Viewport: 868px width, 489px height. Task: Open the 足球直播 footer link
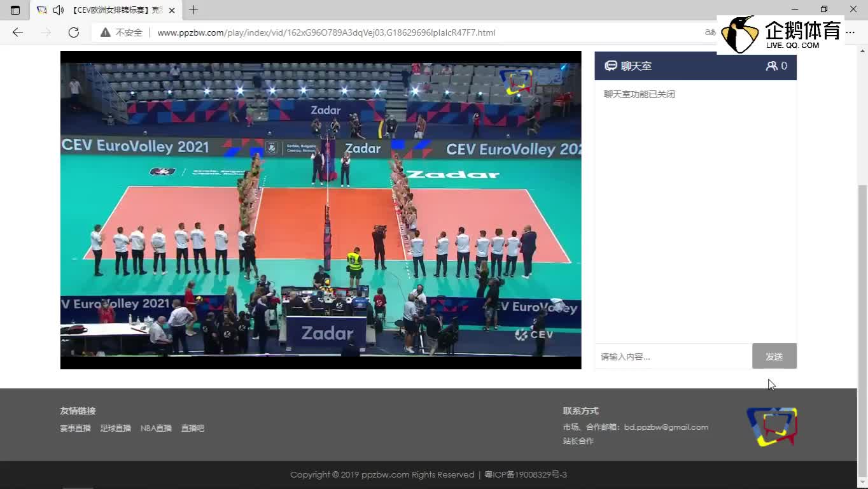[115, 429]
